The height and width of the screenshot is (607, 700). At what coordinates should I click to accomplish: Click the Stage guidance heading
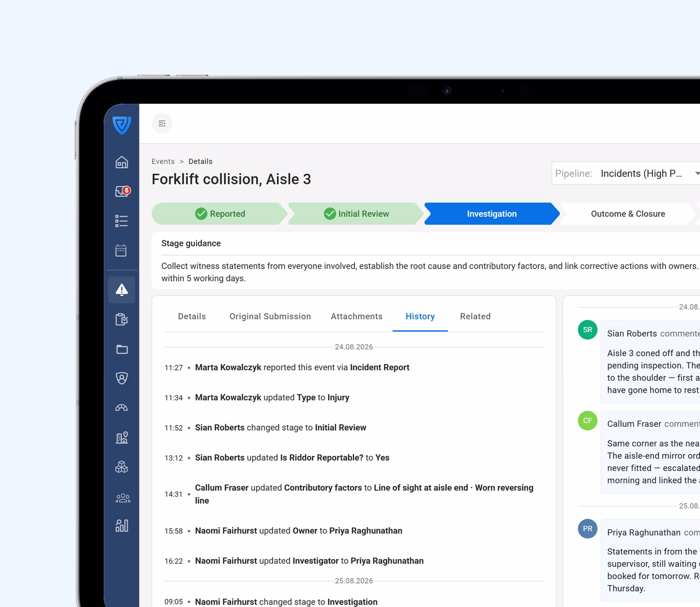pos(191,243)
